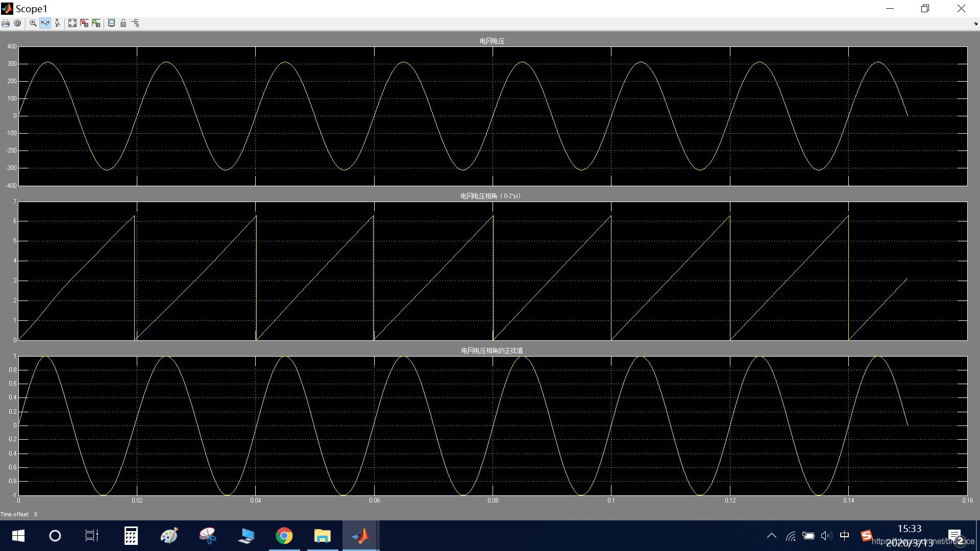
Task: Toggle the Zoom X-axis tool
Action: point(45,23)
